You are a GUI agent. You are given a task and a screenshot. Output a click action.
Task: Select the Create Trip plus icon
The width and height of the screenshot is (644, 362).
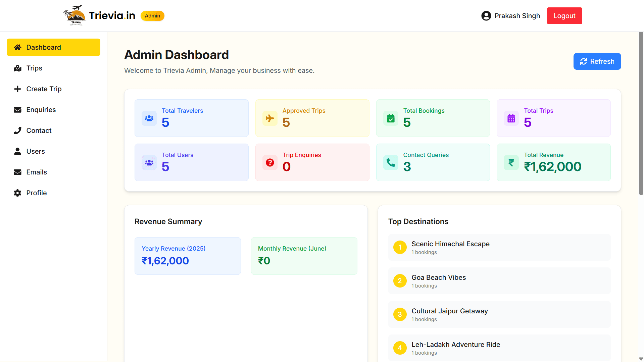pos(17,89)
